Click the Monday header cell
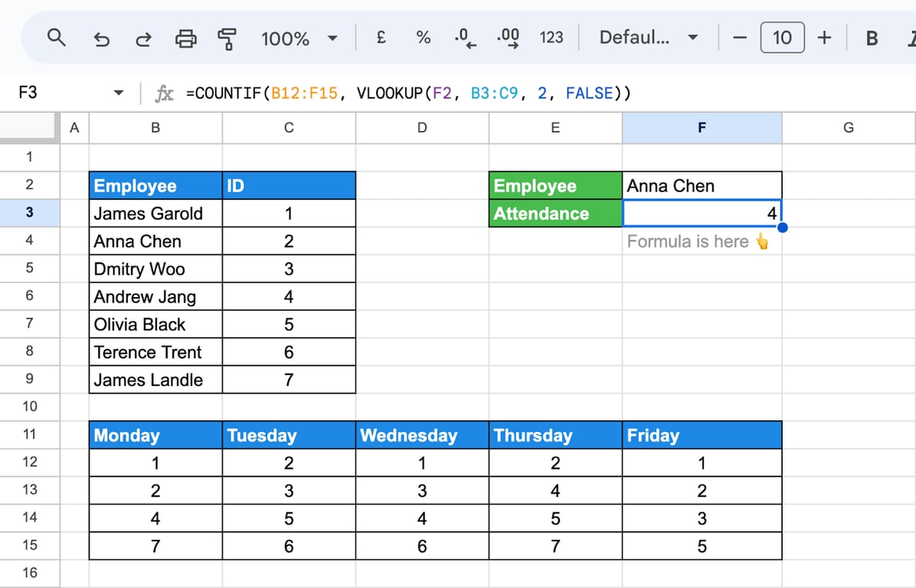916x588 pixels. (x=155, y=435)
